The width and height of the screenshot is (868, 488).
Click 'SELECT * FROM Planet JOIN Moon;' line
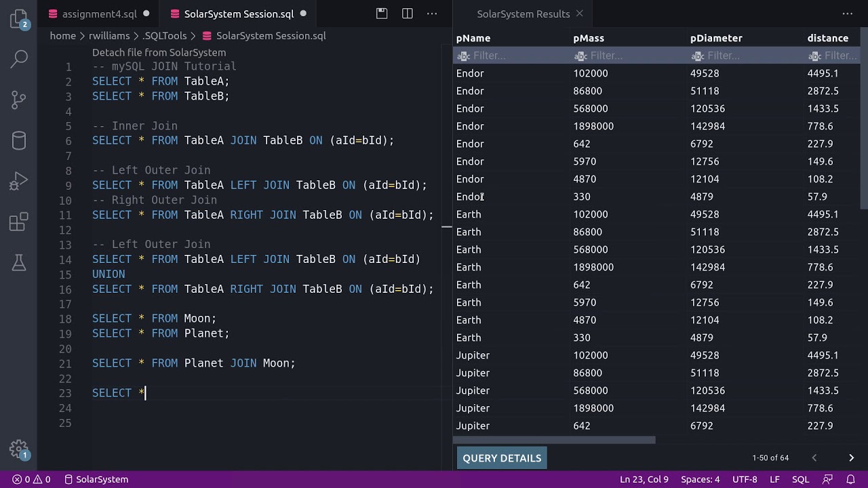[194, 363]
